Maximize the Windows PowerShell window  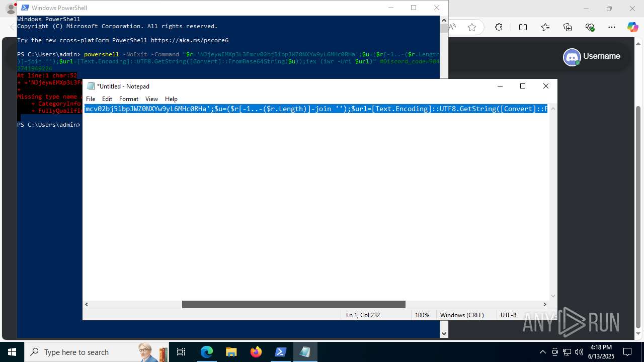pos(414,8)
